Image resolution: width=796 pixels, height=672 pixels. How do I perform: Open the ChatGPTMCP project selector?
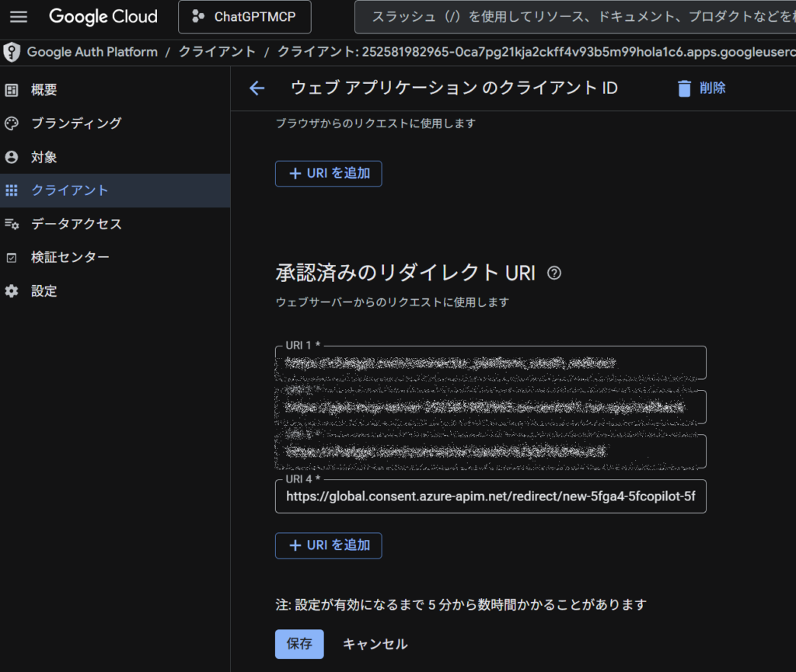coord(244,17)
